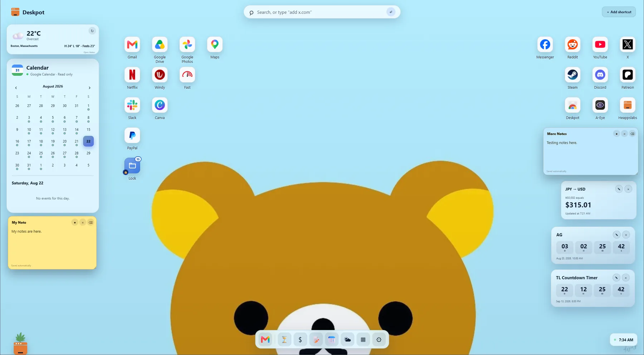Clear More Notes with the erase button
Screen dimensions: 644x355
point(632,134)
